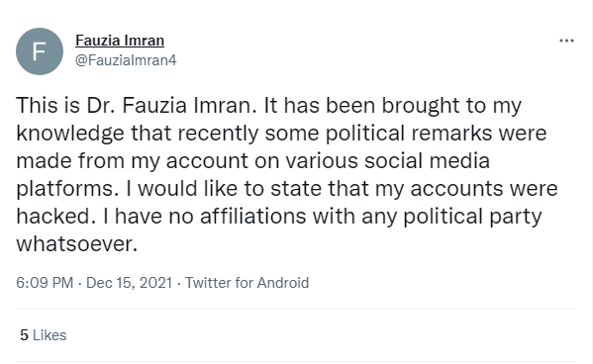Click the gray F profile avatar
The height and width of the screenshot is (364, 593).
[40, 51]
